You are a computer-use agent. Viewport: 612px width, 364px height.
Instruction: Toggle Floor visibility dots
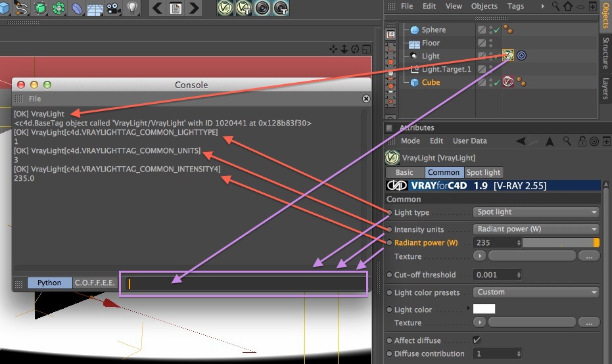(490, 43)
